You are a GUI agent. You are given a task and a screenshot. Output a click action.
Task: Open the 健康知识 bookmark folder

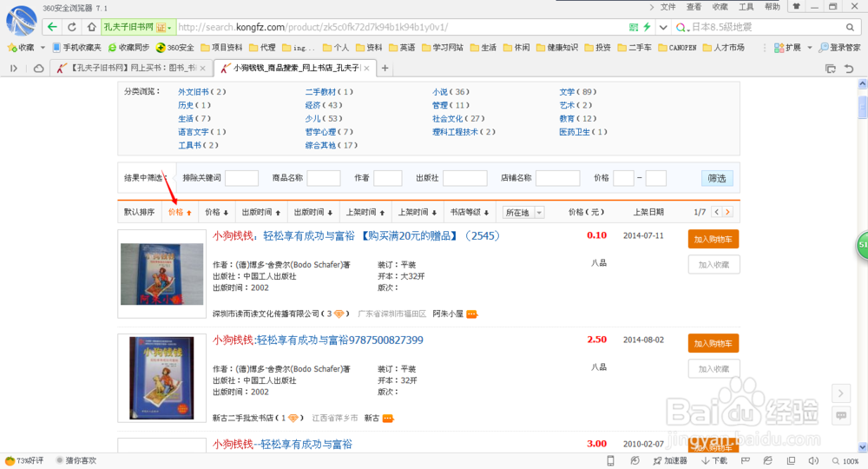[557, 48]
